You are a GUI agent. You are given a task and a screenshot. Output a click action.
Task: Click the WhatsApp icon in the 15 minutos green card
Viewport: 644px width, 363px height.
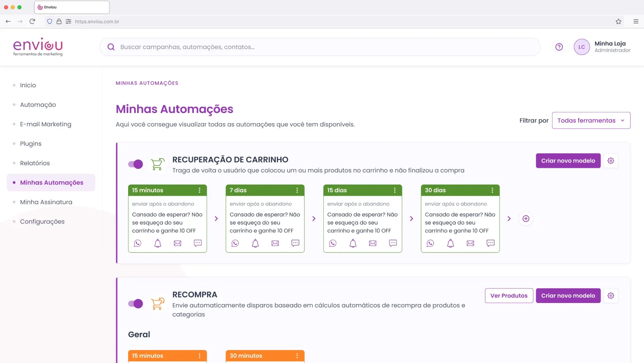click(x=137, y=243)
